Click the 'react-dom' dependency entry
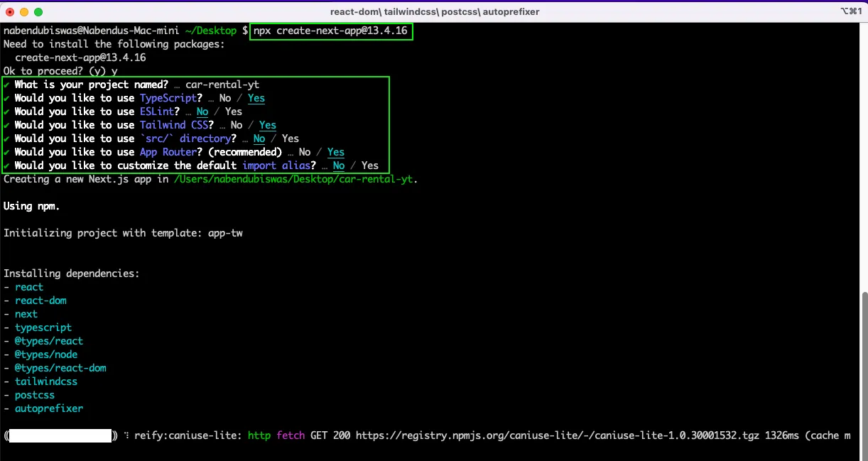 coord(40,300)
